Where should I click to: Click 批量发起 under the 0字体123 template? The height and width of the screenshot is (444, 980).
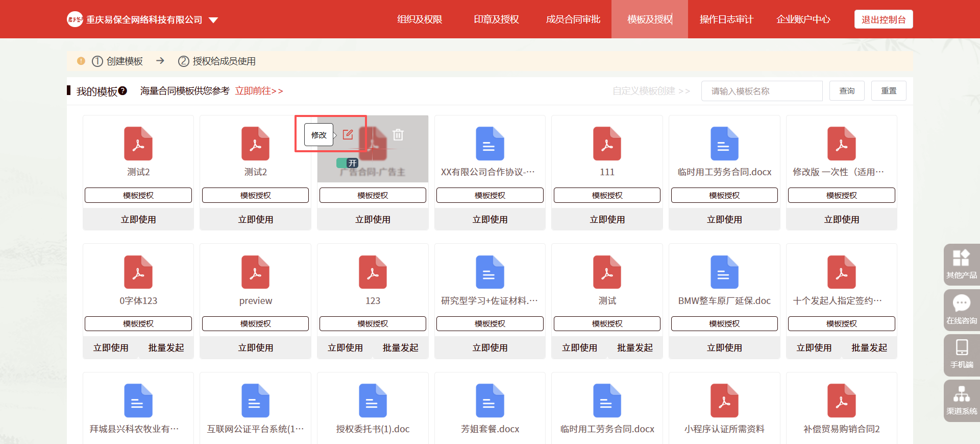pyautogui.click(x=166, y=348)
